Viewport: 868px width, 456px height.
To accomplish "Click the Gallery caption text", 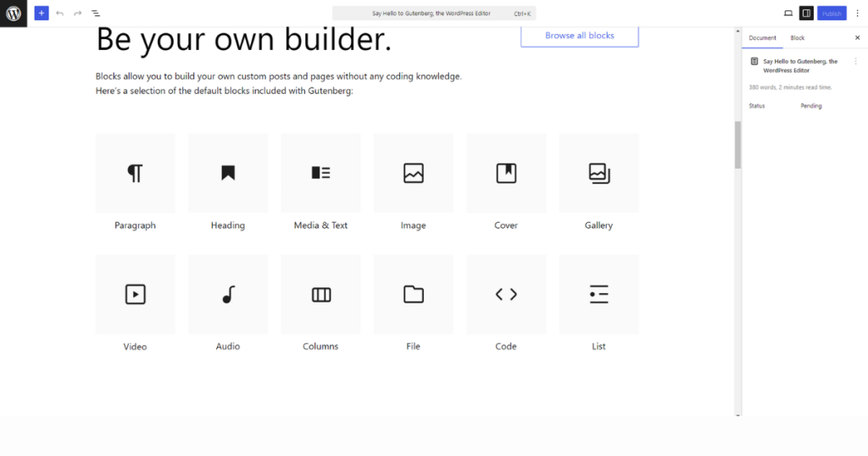I will (599, 225).
